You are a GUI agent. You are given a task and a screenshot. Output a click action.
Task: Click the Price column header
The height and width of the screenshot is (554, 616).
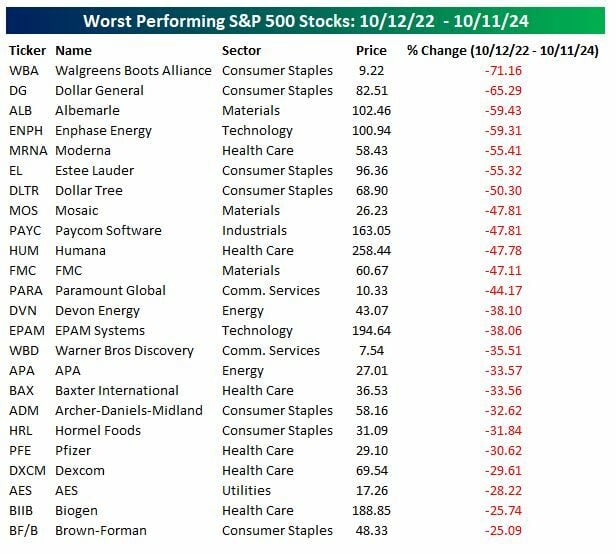pyautogui.click(x=371, y=50)
